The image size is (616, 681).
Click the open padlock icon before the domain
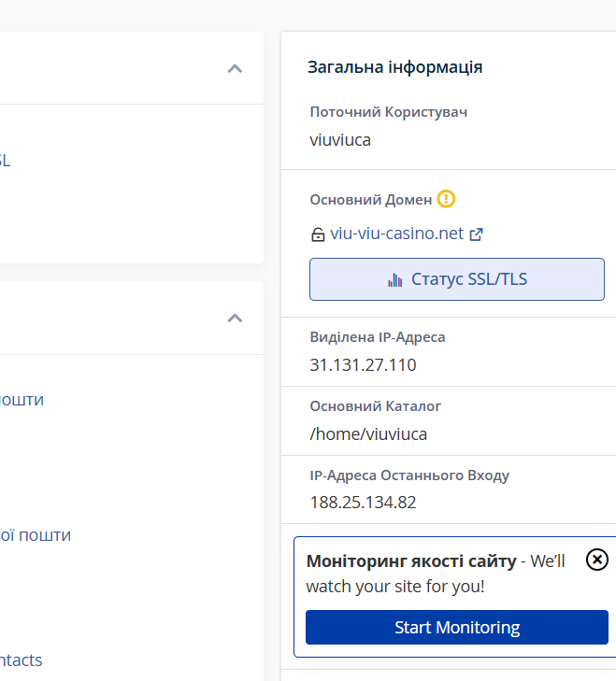click(x=318, y=234)
